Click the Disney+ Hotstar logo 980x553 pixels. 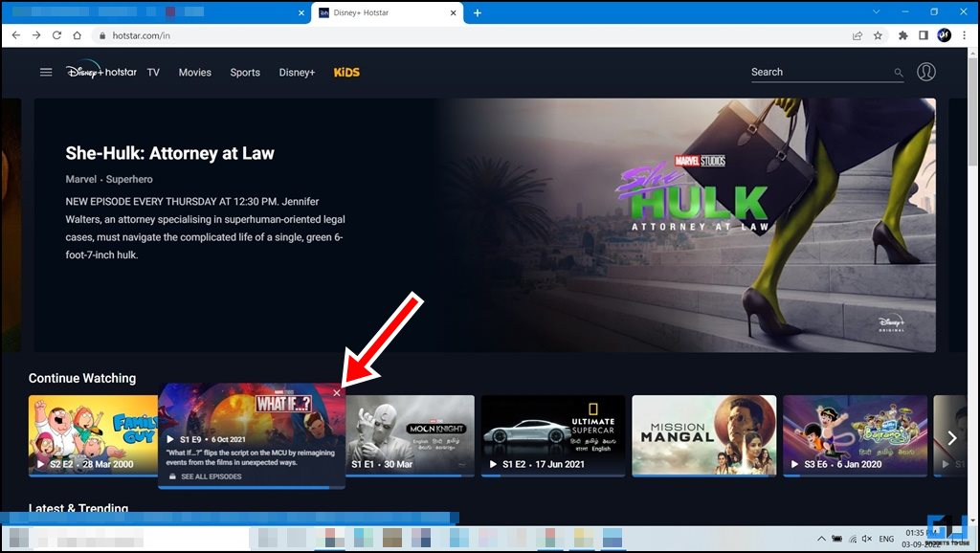pyautogui.click(x=101, y=71)
